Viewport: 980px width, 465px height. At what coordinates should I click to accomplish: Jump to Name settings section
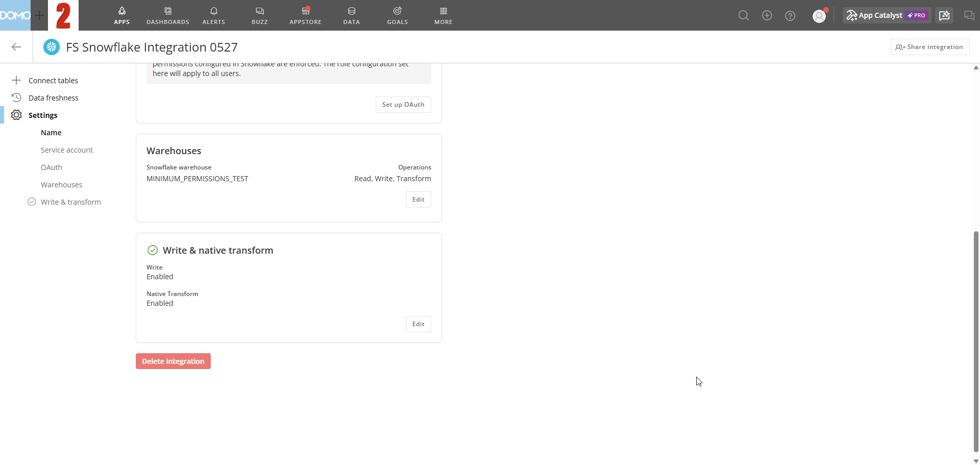51,133
